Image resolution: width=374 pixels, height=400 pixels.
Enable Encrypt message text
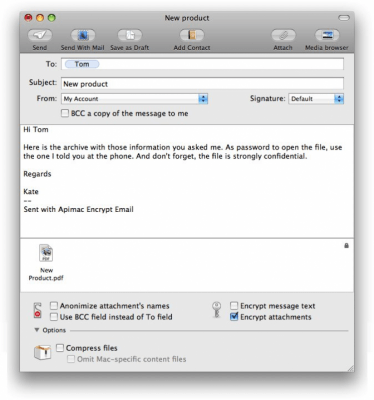234,306
